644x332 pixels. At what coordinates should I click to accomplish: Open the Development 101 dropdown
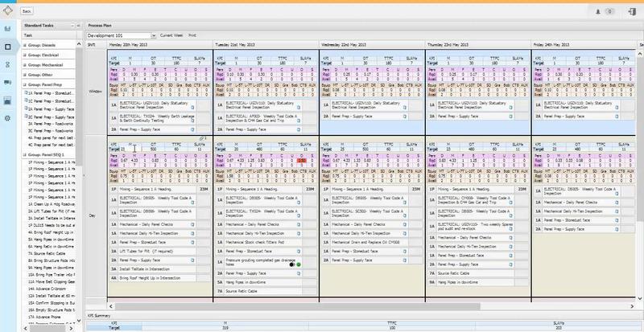click(154, 35)
